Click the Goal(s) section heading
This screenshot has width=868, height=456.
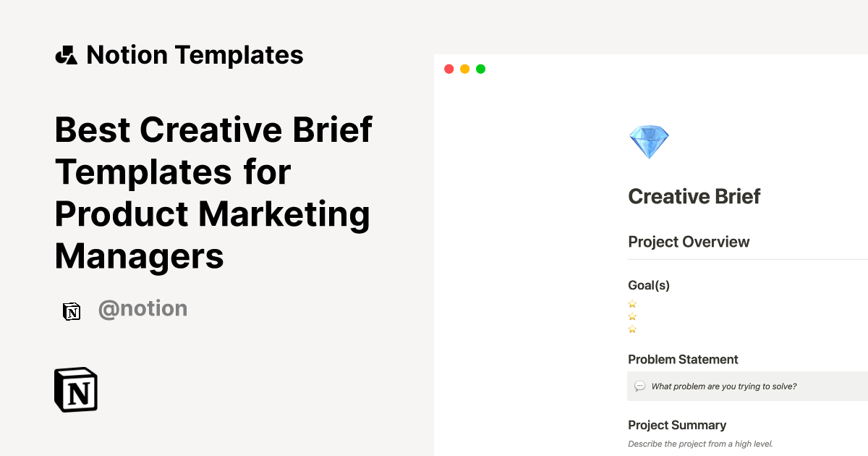coord(648,285)
